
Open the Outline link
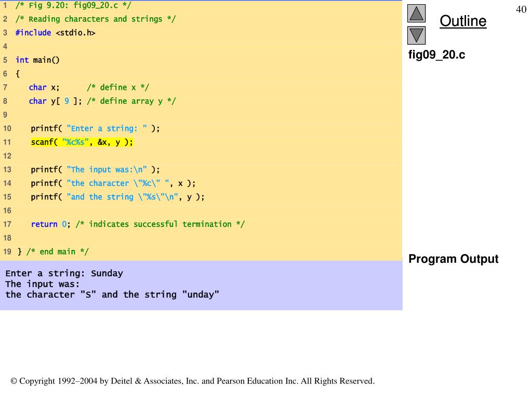pyautogui.click(x=463, y=21)
